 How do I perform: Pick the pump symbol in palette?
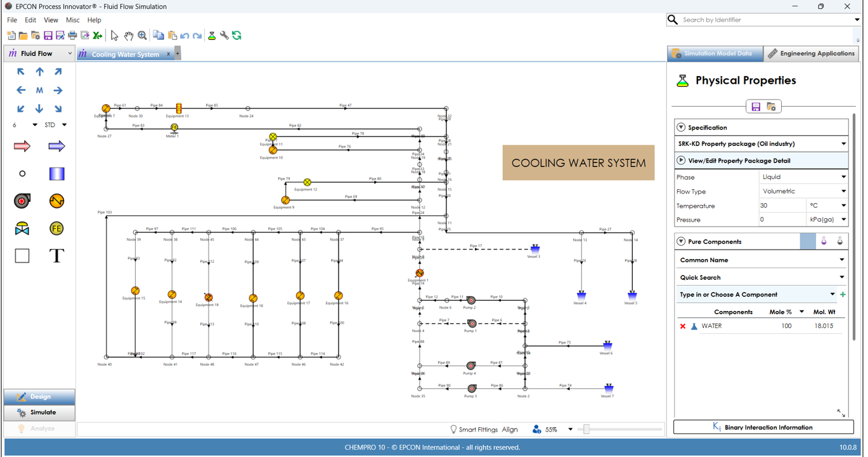pyautogui.click(x=22, y=201)
